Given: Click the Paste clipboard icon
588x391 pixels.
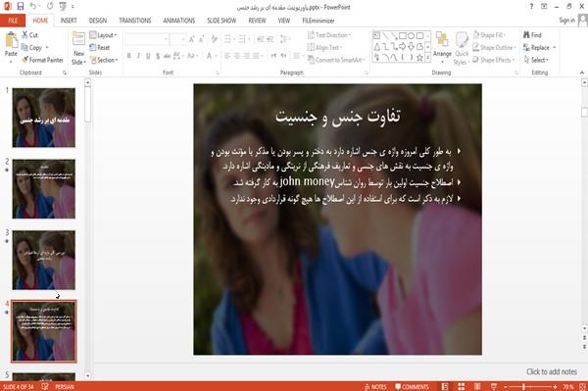Looking at the screenshot, I should (11, 40).
